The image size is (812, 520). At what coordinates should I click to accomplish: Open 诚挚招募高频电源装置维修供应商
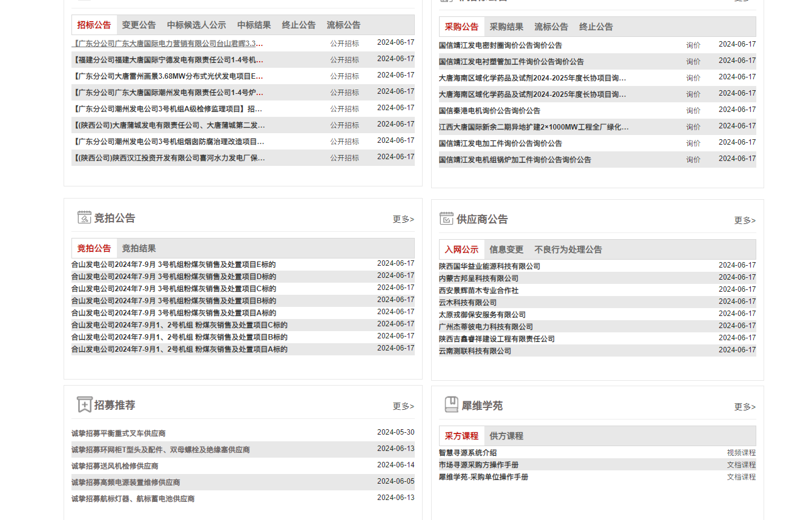[x=126, y=482]
